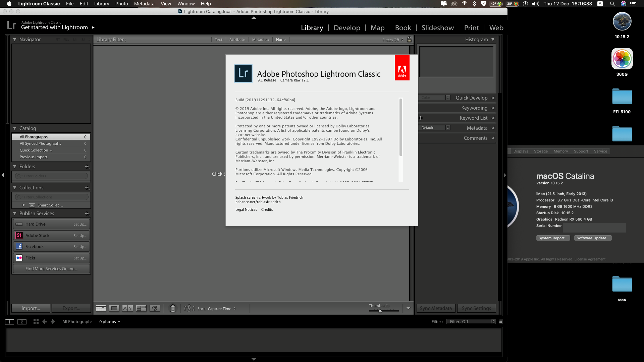Expand the Keywording panel
Image resolution: width=644 pixels, height=362 pixels.
(x=493, y=108)
